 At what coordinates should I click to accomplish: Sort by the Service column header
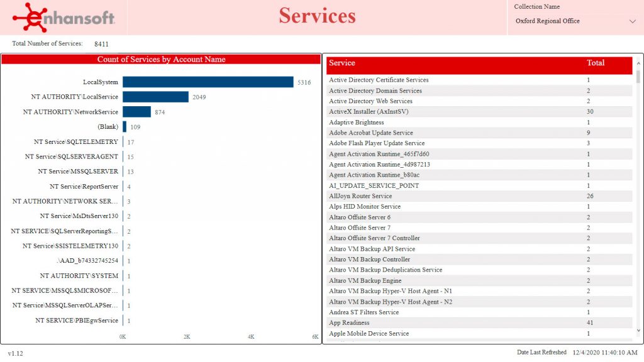click(x=341, y=63)
